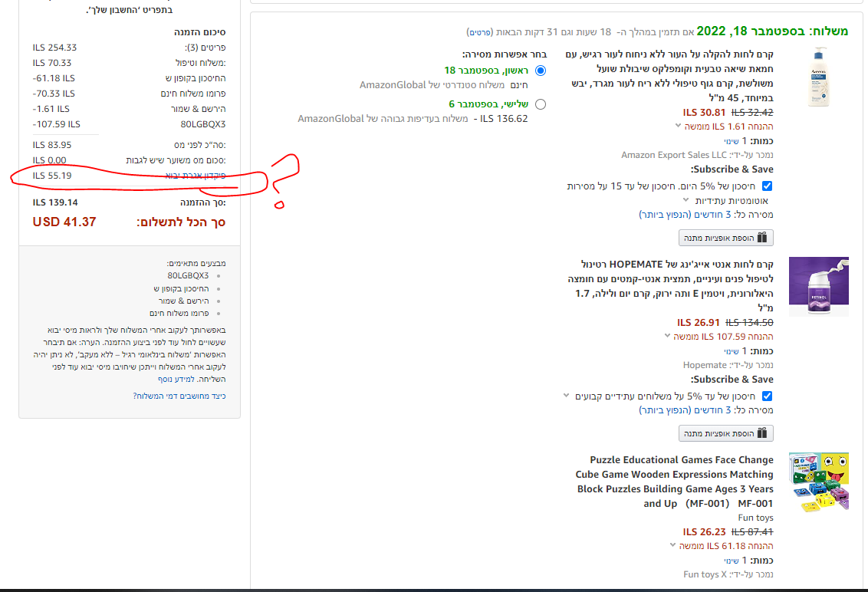Expand the ILS 1.61 discount details arrow
Image resolution: width=868 pixels, height=592 pixels.
pyautogui.click(x=678, y=126)
